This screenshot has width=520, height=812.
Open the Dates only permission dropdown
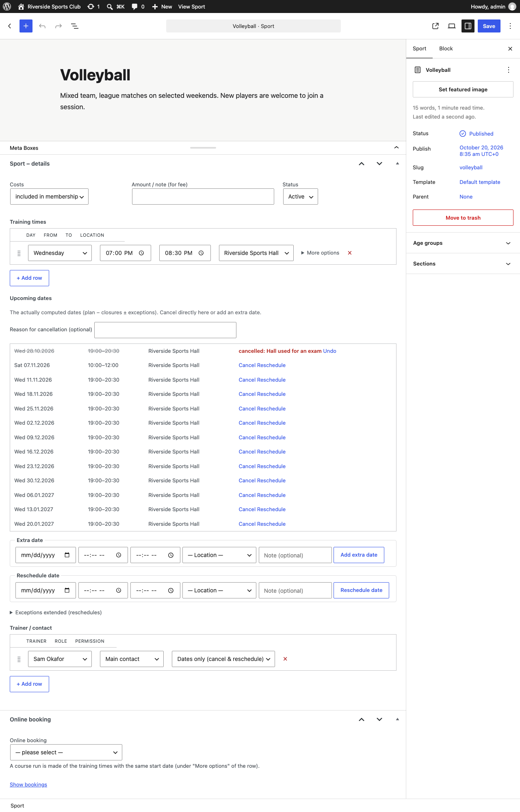(223, 659)
